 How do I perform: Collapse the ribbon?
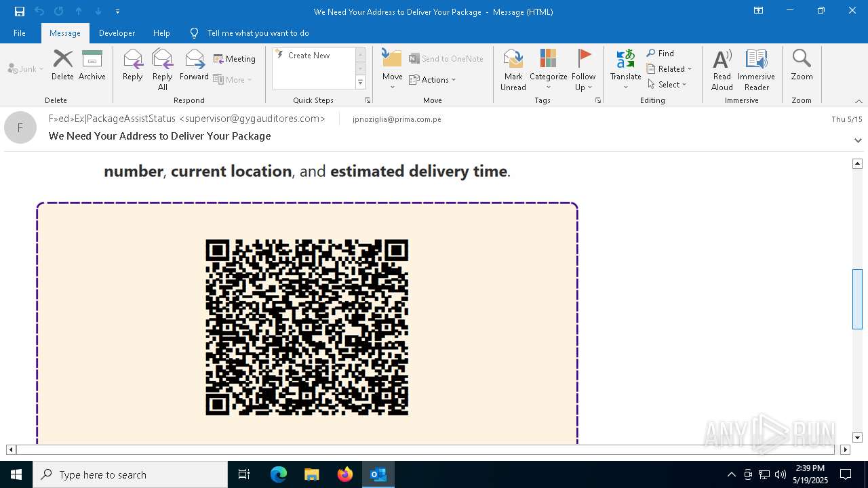click(x=859, y=101)
